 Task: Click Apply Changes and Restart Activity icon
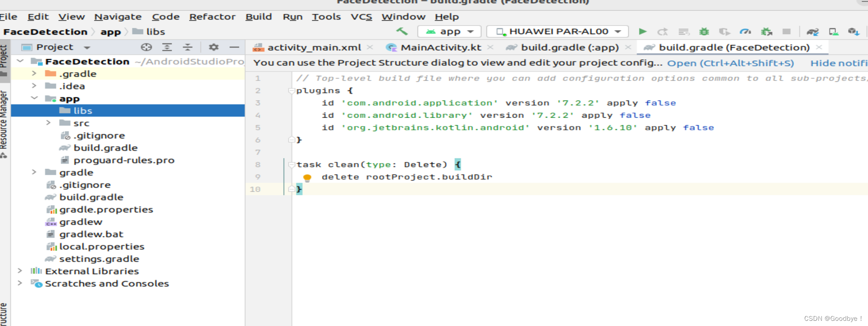(662, 32)
